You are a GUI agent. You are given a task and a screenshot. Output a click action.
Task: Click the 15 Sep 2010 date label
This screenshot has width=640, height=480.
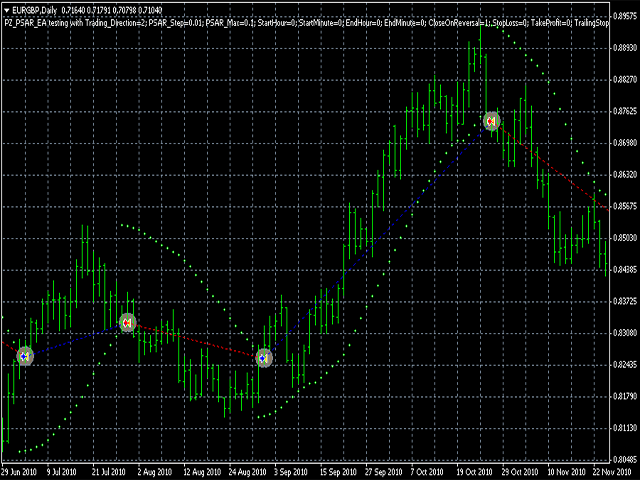click(338, 472)
